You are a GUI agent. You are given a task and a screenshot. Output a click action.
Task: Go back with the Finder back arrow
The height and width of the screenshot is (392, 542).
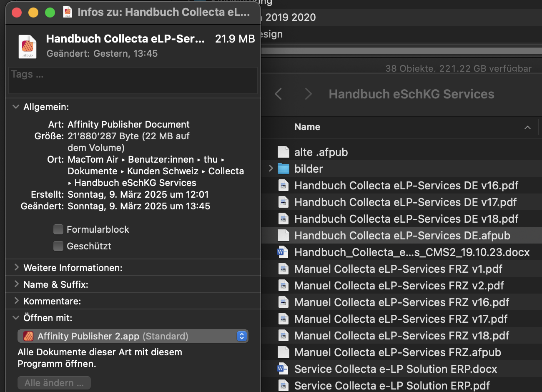coord(279,94)
